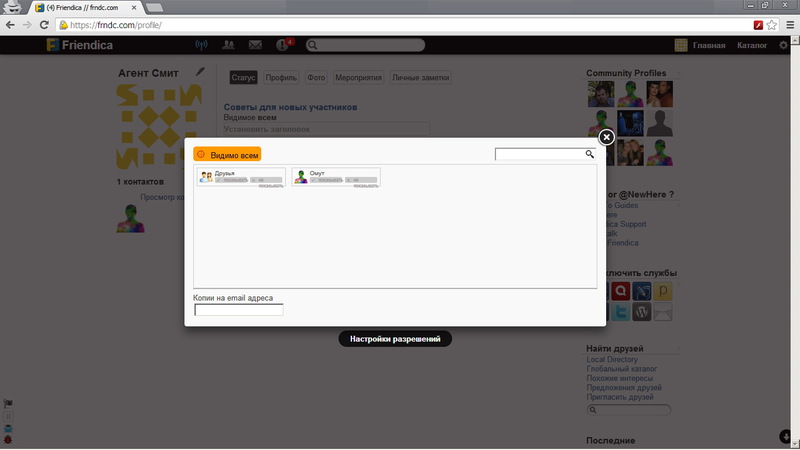800x450 pixels.
Task: Click the Twitter bird service icon
Action: click(x=620, y=312)
